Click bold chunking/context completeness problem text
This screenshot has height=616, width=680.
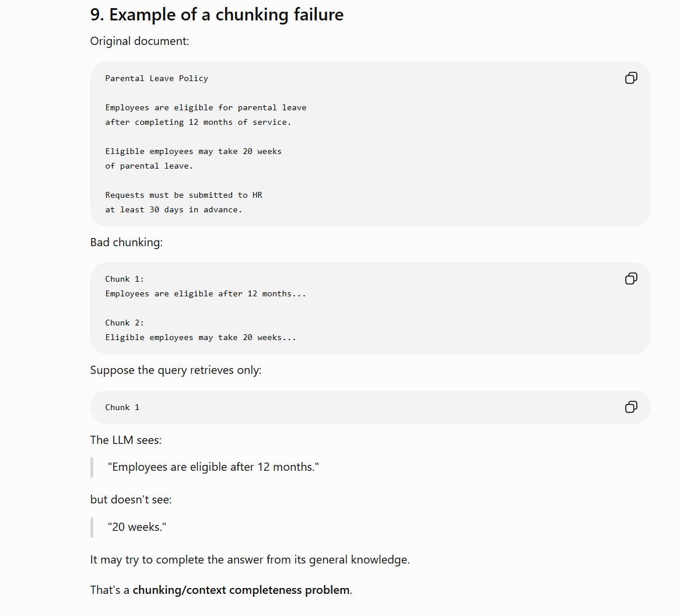pyautogui.click(x=241, y=590)
